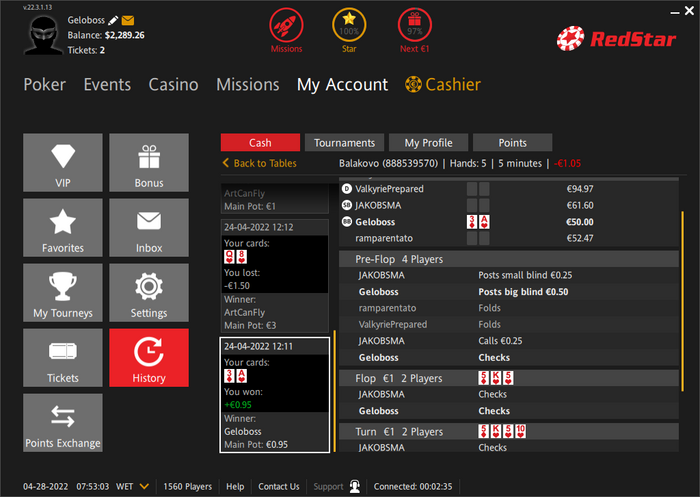Screen dimensions: 700x497
Task: Click the Star progress badge
Action: [349, 25]
